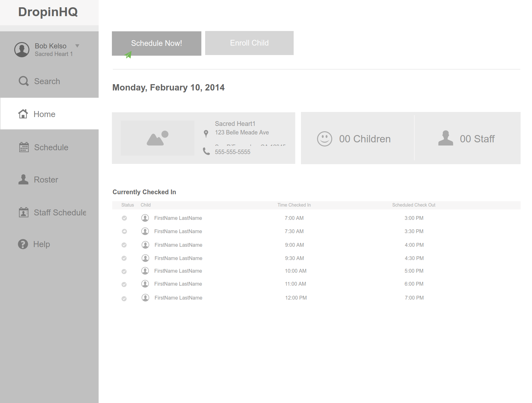Open FirstName LastName checked in at 12:00 PM
The image size is (532, 403).
coord(178,298)
